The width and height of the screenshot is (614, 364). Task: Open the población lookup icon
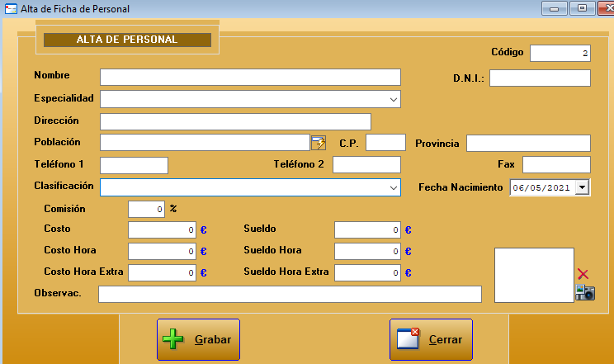coord(319,143)
